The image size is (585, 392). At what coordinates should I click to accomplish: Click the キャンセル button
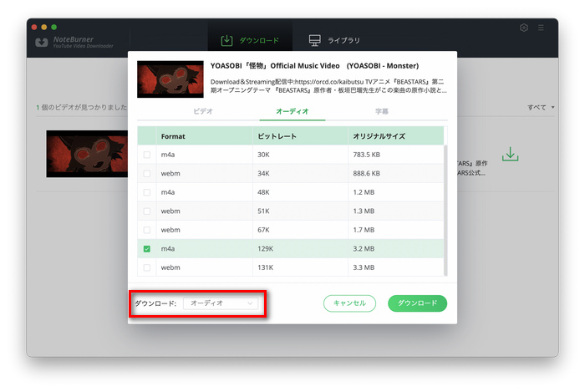pyautogui.click(x=349, y=303)
